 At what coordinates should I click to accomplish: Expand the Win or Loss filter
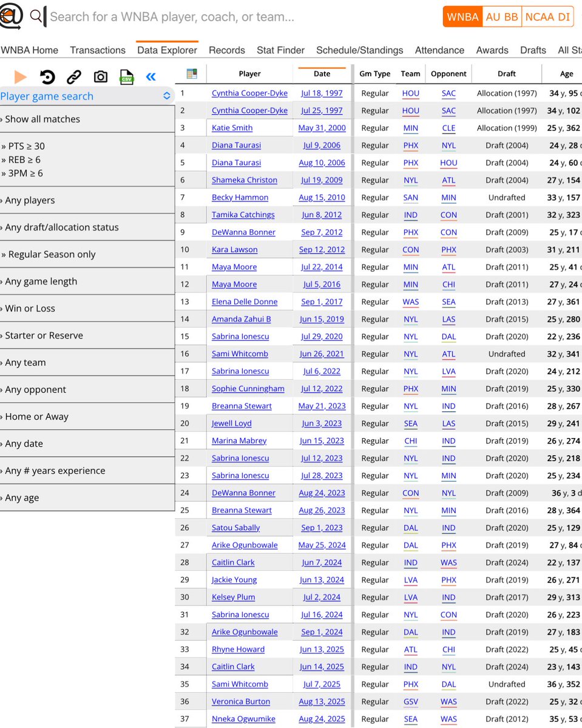(x=87, y=308)
